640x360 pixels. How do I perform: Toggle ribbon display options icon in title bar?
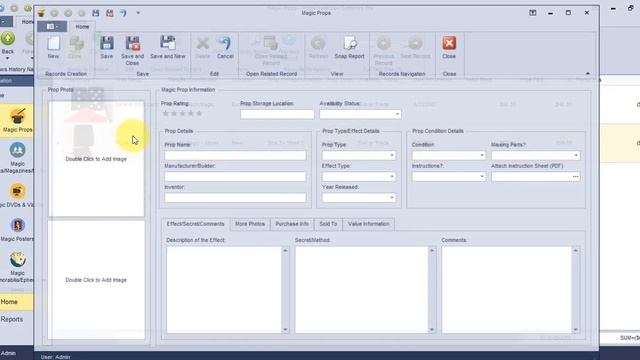point(533,13)
